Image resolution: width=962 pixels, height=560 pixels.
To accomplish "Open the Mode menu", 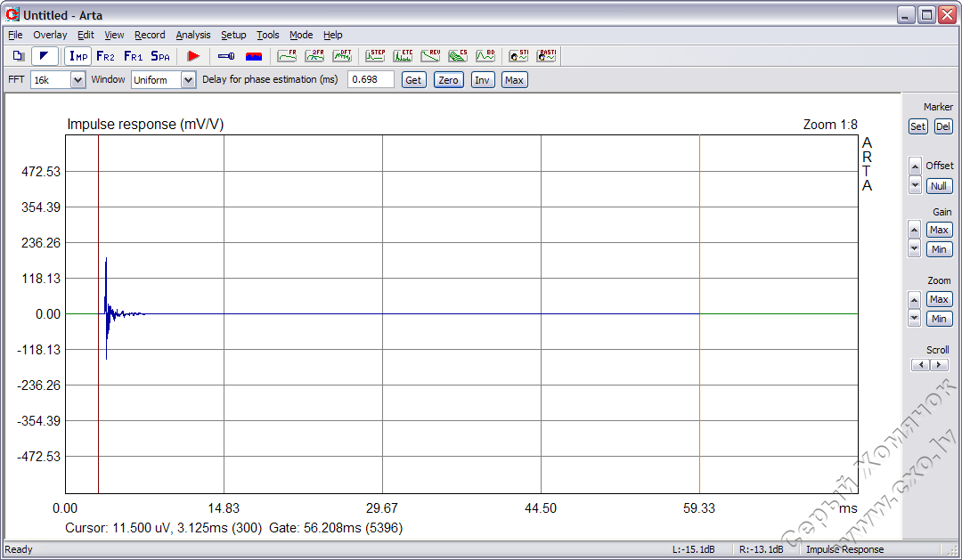I will 301,35.
